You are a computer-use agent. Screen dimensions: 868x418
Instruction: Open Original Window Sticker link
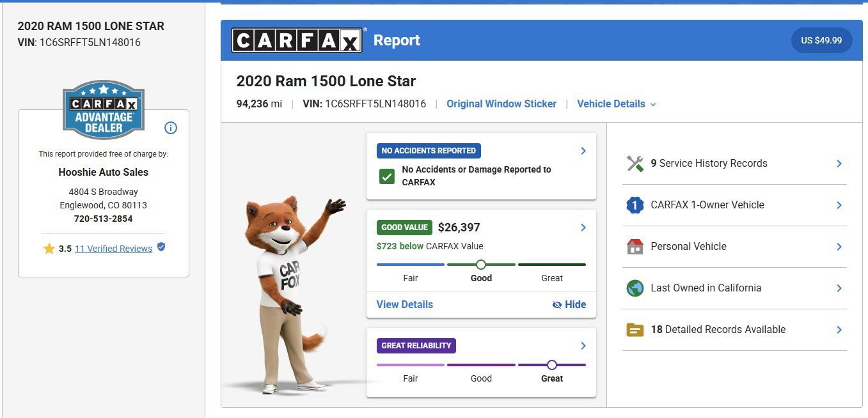click(x=501, y=104)
